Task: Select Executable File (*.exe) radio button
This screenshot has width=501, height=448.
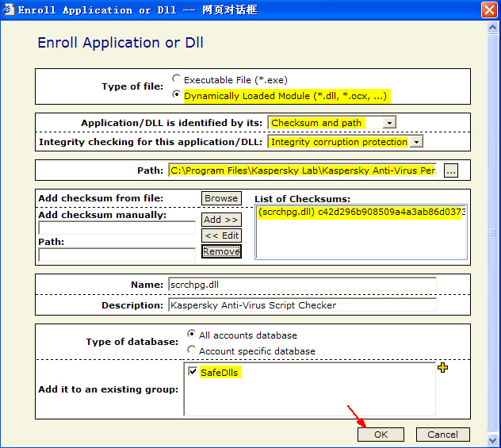Action: (x=176, y=78)
